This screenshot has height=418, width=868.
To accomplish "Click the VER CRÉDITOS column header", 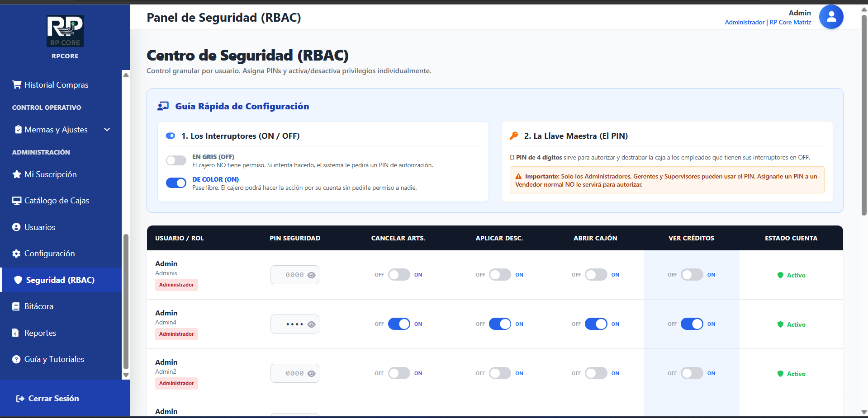I will click(x=691, y=238).
